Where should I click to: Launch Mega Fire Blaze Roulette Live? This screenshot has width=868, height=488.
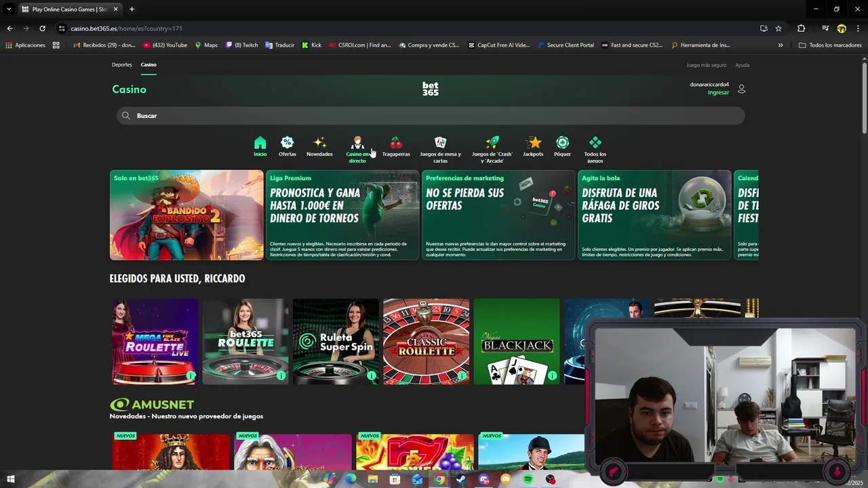(x=155, y=342)
